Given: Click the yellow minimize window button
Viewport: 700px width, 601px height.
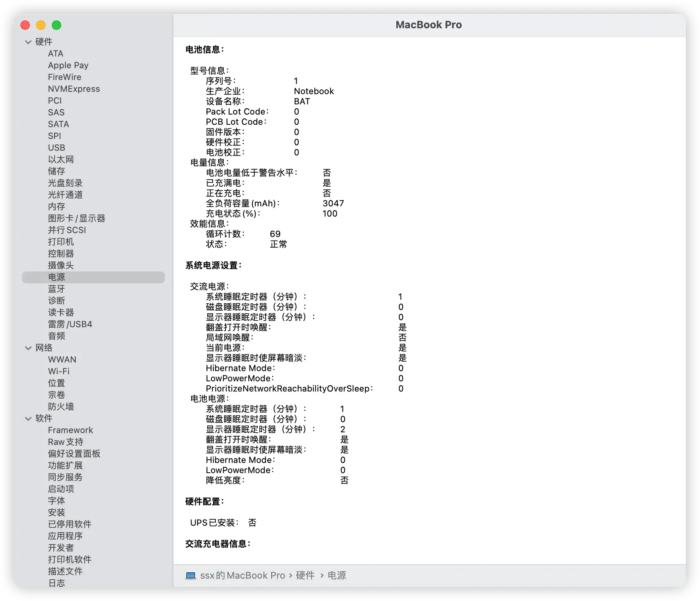Looking at the screenshot, I should point(41,25).
